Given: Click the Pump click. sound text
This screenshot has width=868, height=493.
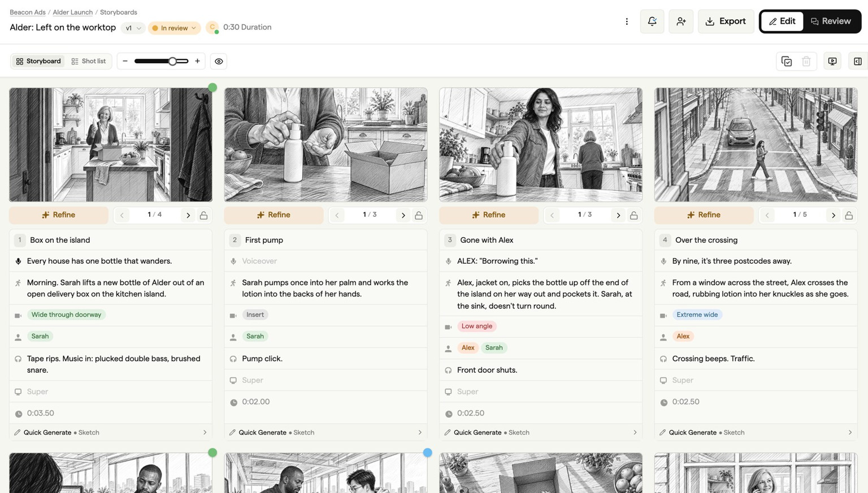Looking at the screenshot, I should 262,359.
